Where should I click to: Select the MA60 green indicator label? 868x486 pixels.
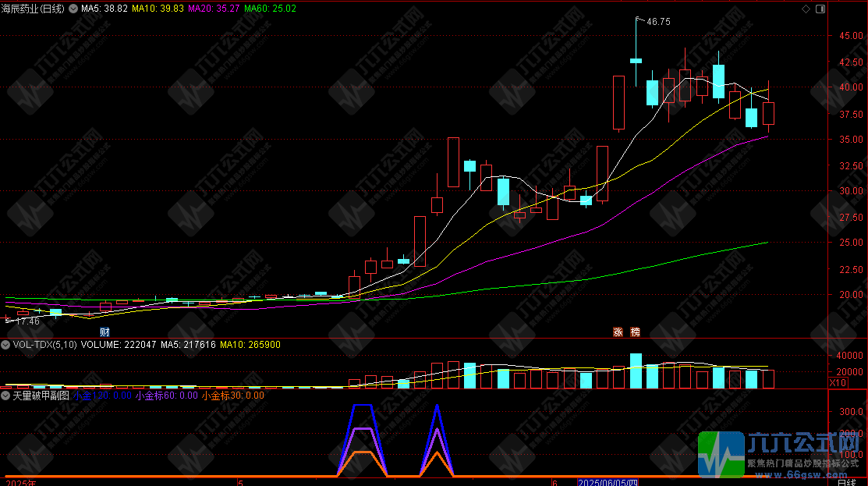(271, 9)
